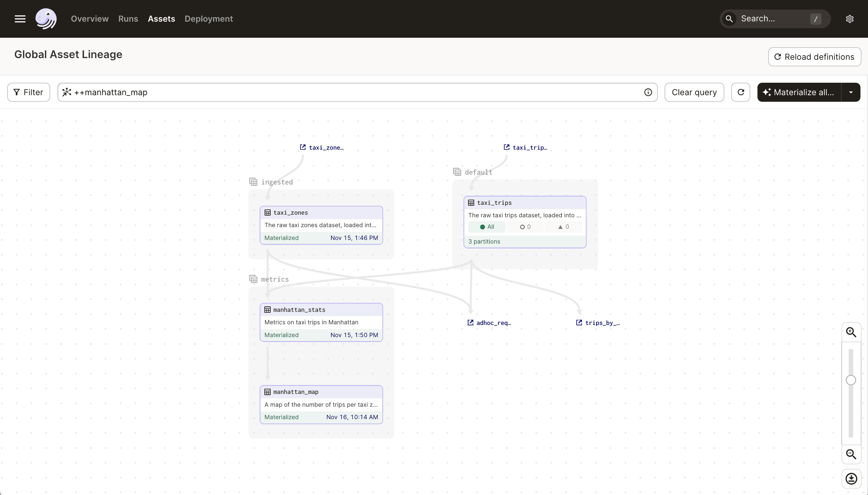Viewport: 868px width, 495px height.
Task: Click the Reload definitions button
Action: point(814,57)
